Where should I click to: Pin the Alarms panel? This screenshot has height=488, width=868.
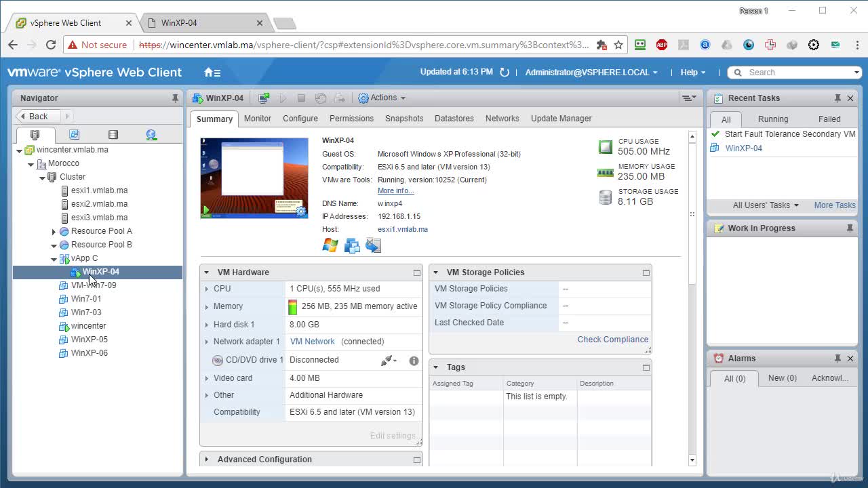point(837,359)
